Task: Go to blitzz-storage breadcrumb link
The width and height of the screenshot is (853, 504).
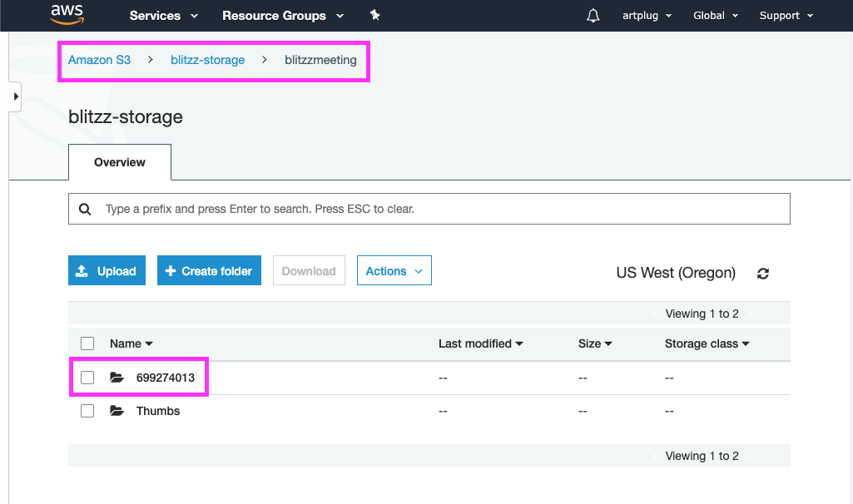Action: click(x=208, y=60)
